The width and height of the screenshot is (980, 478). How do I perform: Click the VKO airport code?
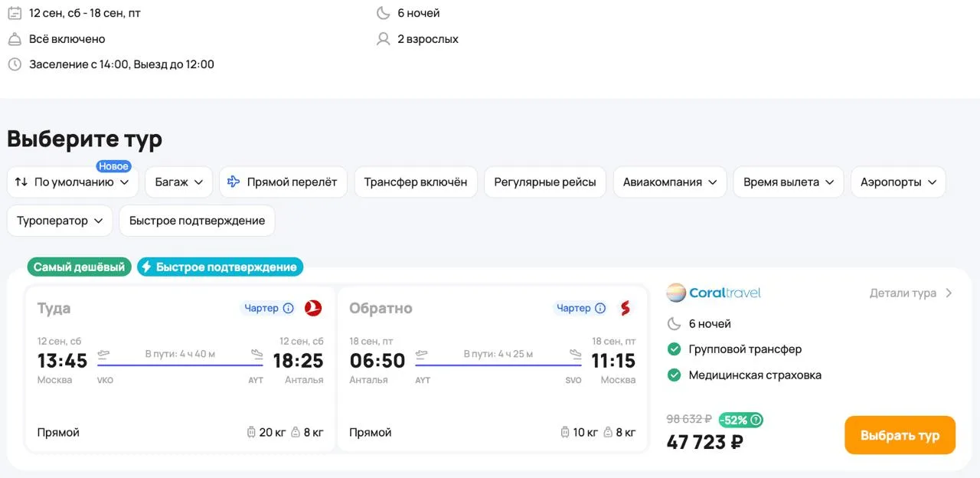coord(105,381)
